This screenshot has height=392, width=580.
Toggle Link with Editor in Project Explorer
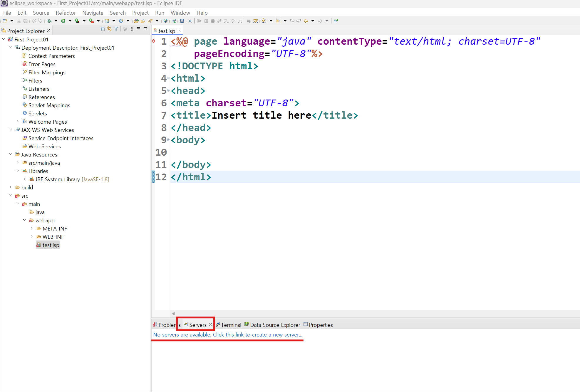point(109,29)
